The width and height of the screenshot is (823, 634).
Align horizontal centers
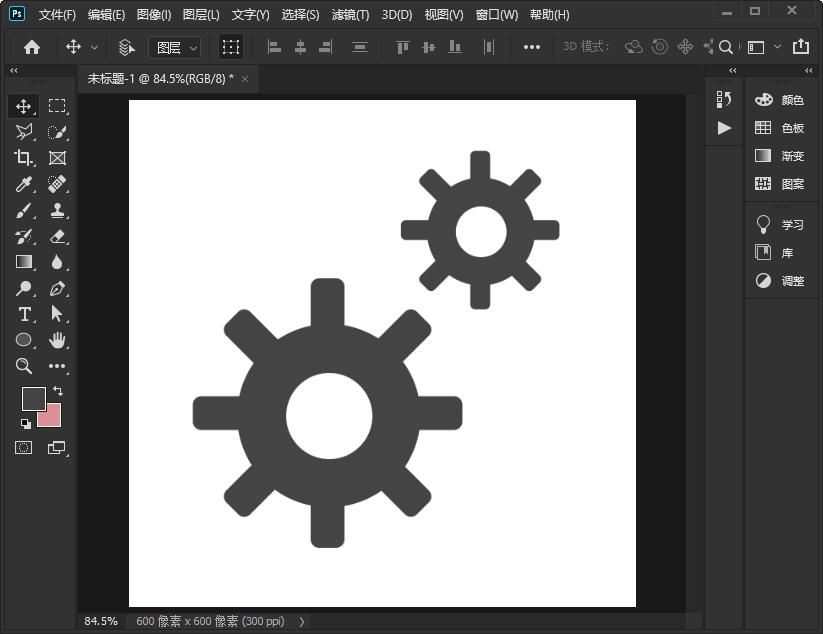pos(300,47)
